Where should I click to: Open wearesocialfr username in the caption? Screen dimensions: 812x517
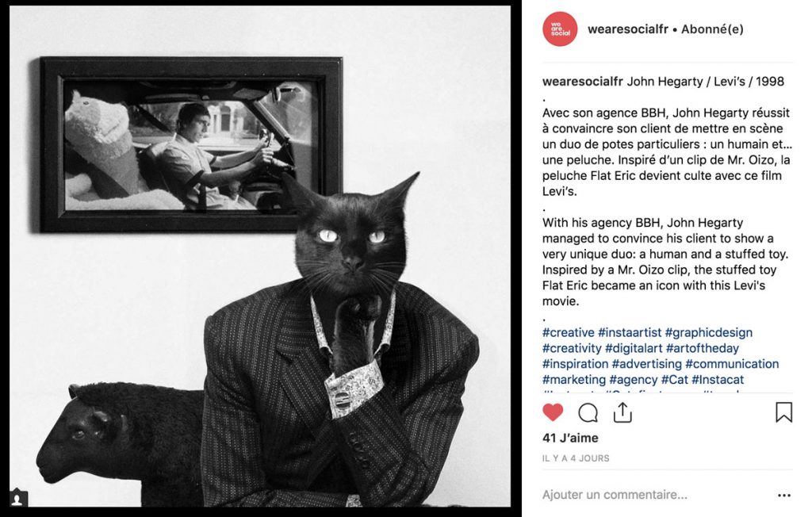[583, 82]
